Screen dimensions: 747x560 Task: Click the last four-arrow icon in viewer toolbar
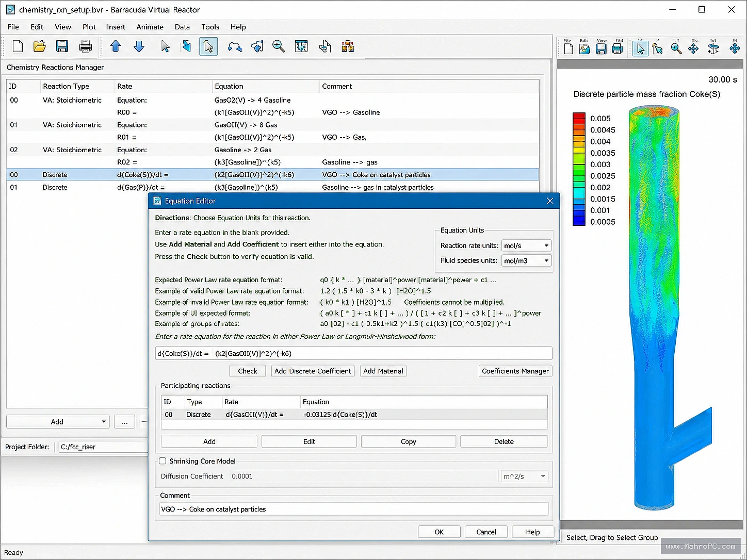(x=735, y=48)
